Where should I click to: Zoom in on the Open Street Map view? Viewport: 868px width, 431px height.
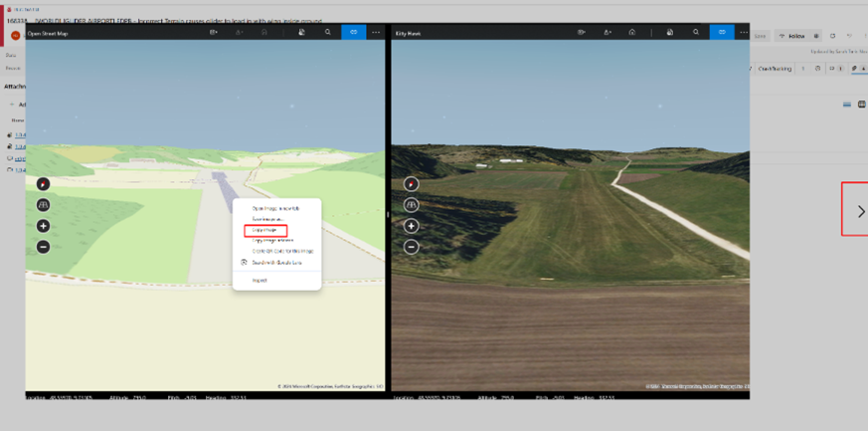coord(43,226)
